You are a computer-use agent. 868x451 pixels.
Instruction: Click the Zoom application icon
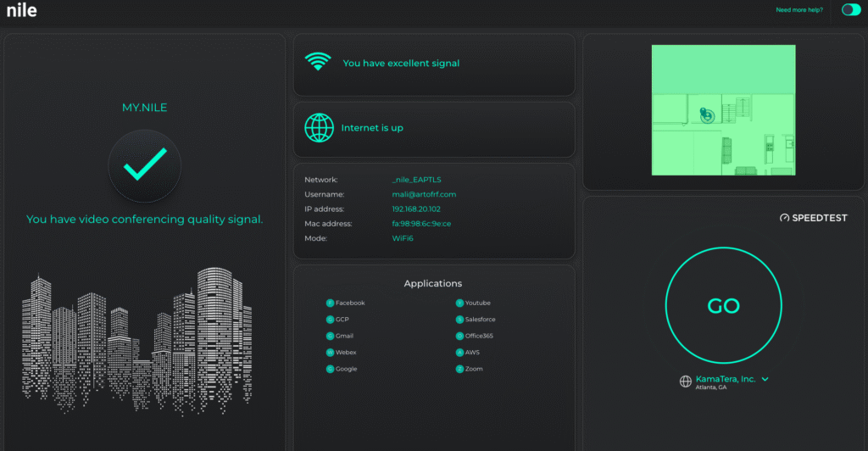(459, 369)
